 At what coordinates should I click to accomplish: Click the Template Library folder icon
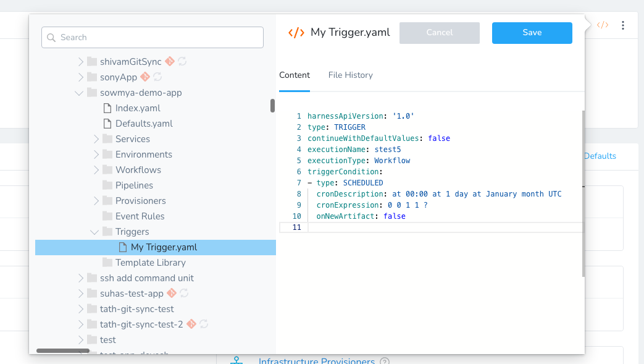[107, 263]
